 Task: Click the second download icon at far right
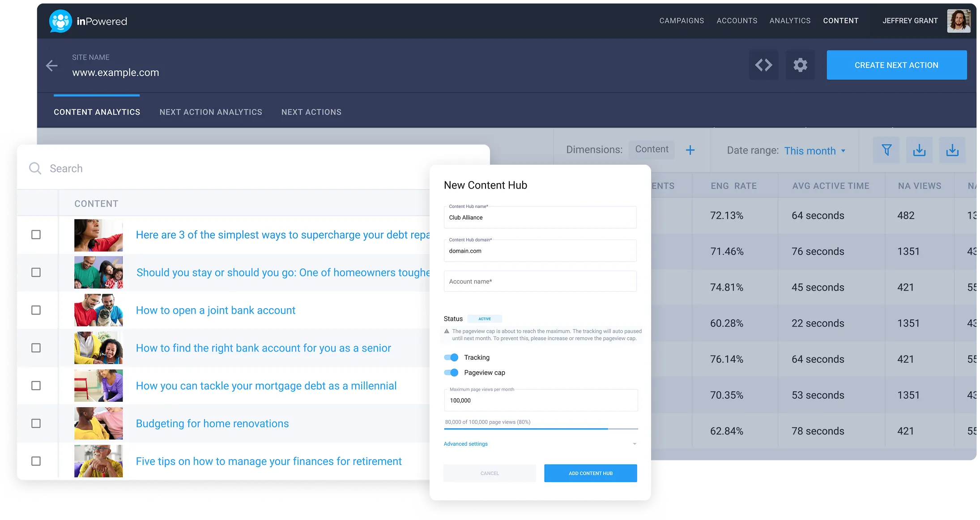click(952, 150)
